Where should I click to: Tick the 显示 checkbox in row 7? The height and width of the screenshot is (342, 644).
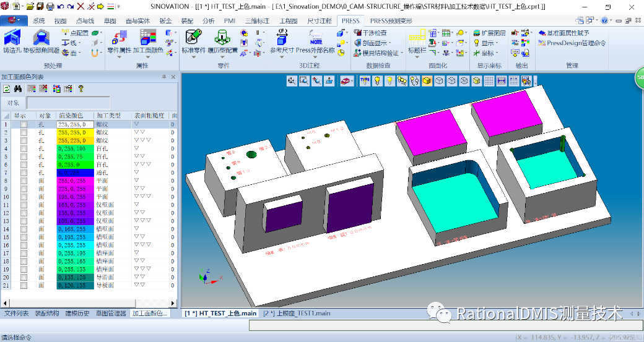pyautogui.click(x=24, y=173)
